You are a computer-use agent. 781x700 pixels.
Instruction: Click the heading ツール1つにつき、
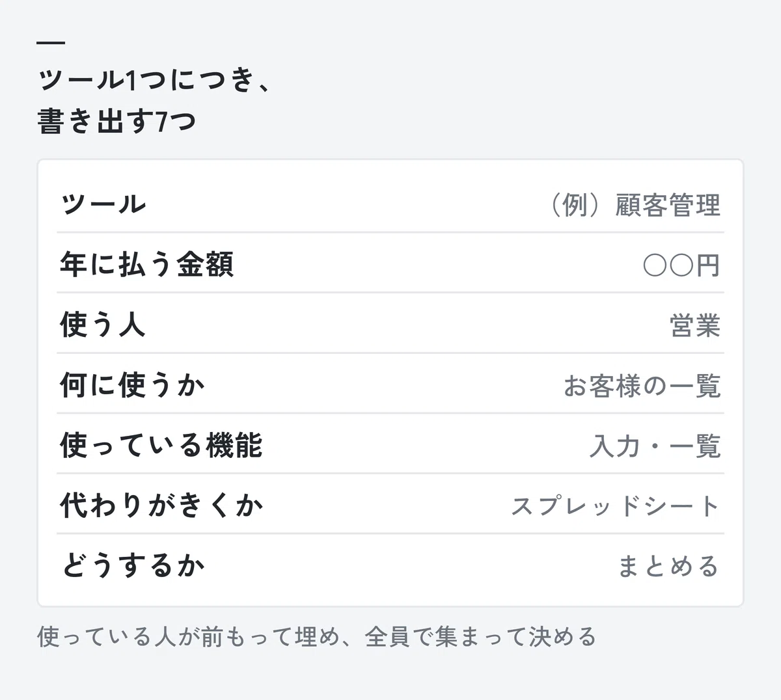[154, 79]
